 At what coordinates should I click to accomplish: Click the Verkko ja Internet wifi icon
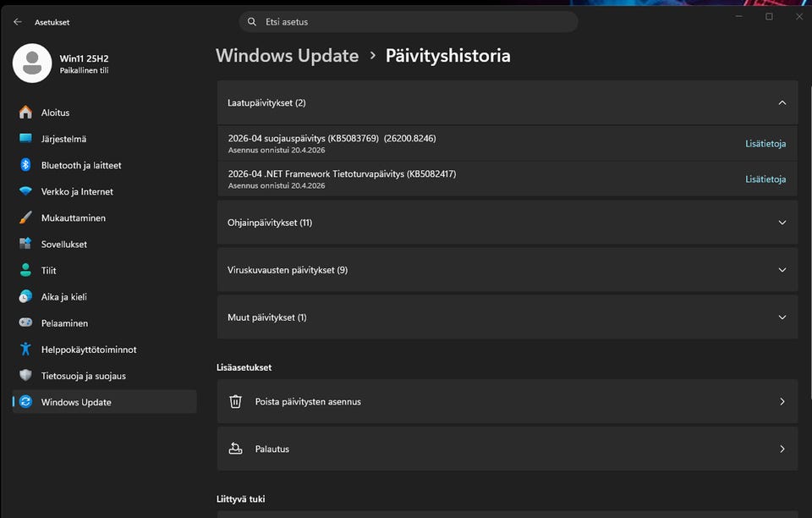tap(25, 191)
